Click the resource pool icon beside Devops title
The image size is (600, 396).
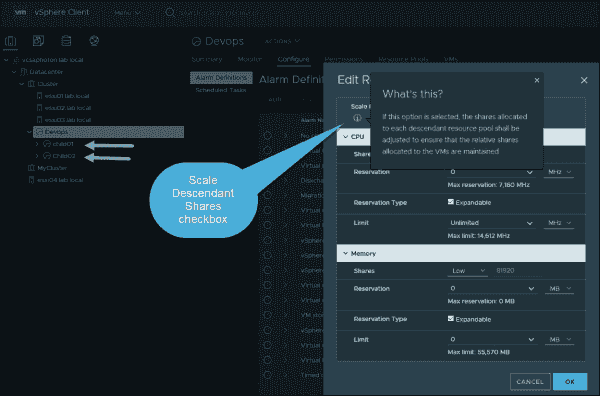(x=196, y=41)
